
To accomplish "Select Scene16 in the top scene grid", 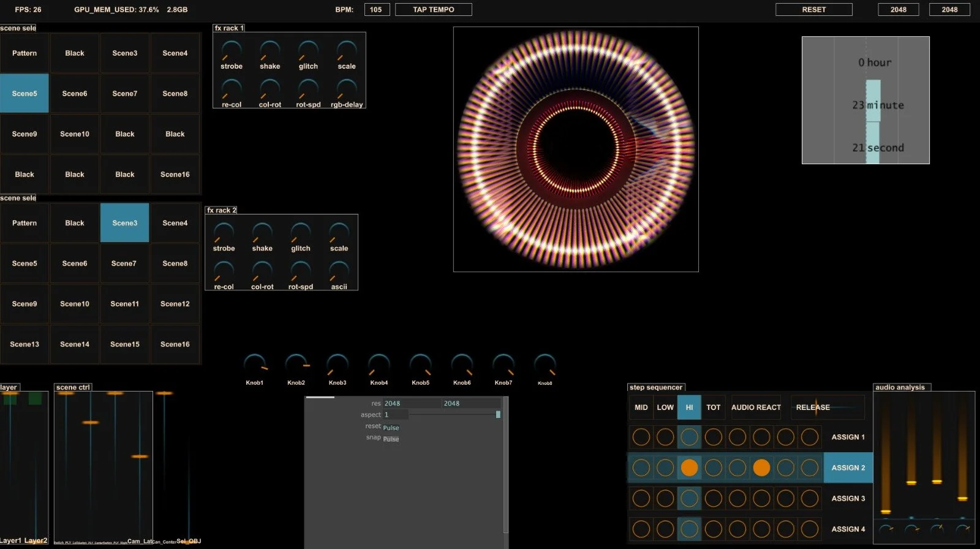I will click(175, 175).
